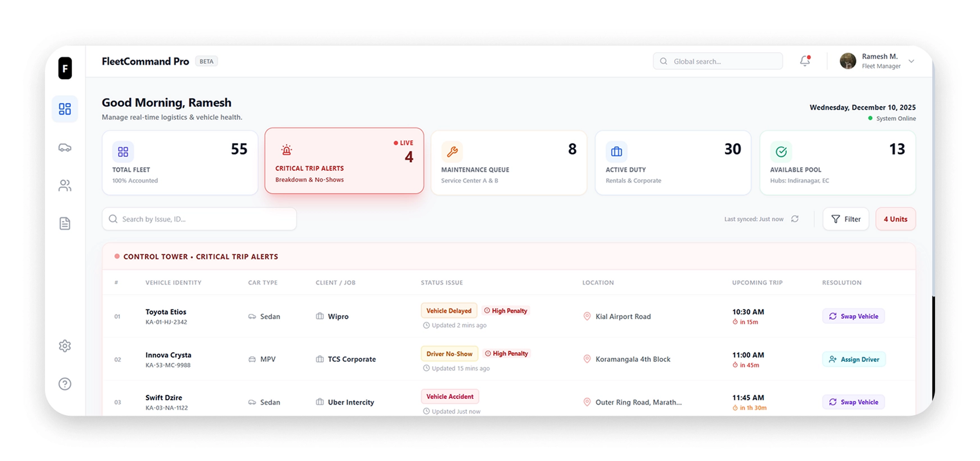Select the Available Pool card
The height and width of the screenshot is (461, 980).
[x=838, y=163]
